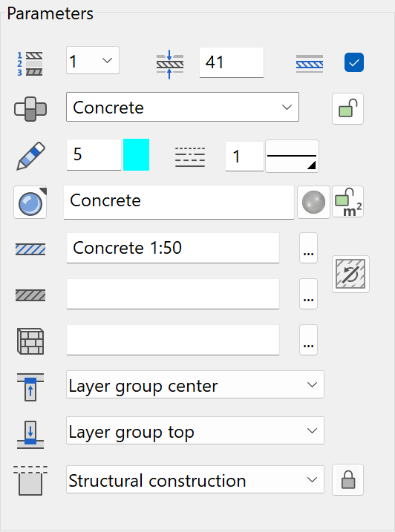Image resolution: width=395 pixels, height=532 pixels.
Task: Open the layer number dropdown showing 1
Action: point(93,60)
